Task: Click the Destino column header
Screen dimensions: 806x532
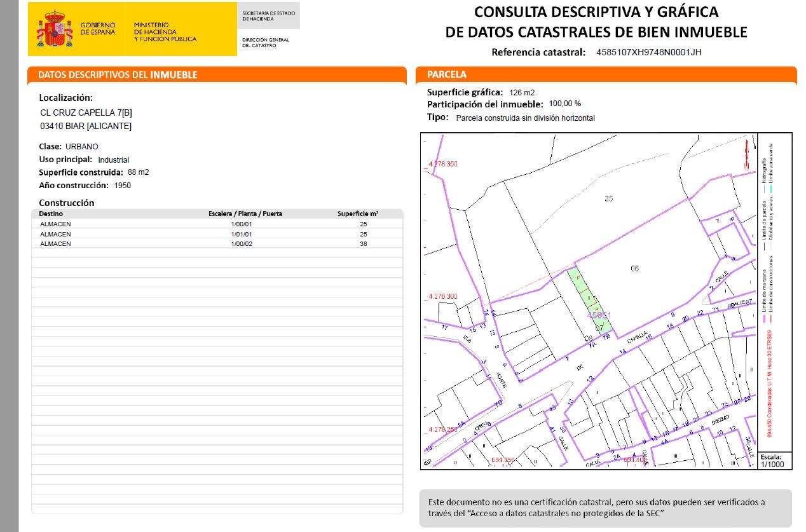Action: (x=51, y=214)
